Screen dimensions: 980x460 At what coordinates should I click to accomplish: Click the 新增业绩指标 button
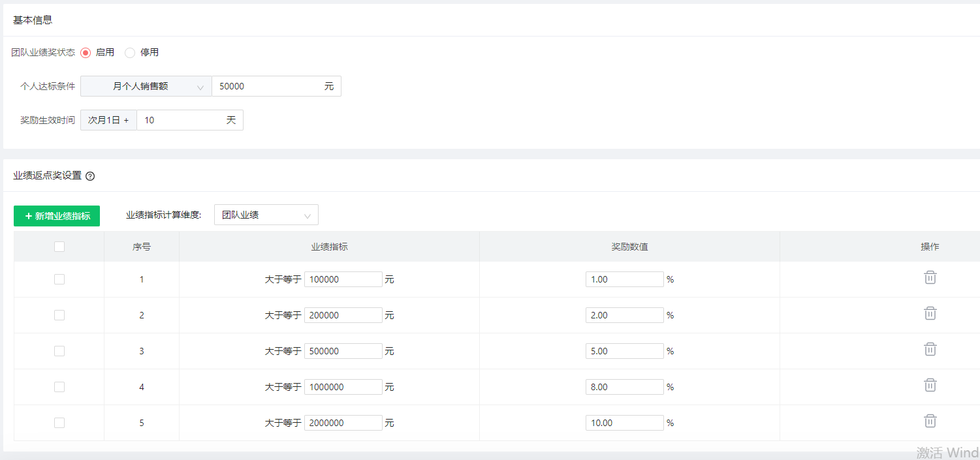coord(57,216)
